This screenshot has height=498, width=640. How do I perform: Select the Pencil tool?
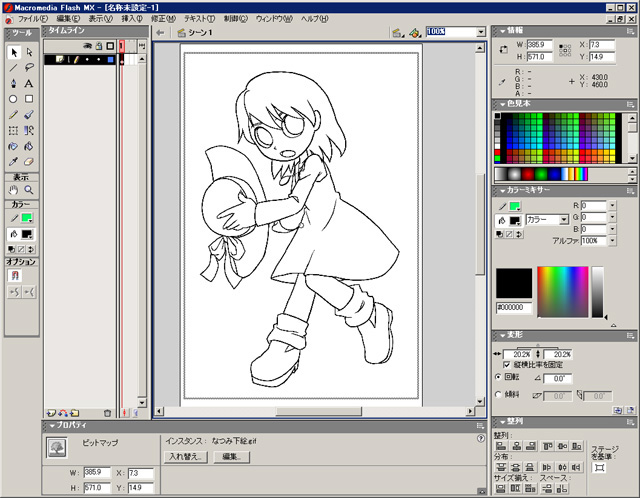click(x=13, y=115)
